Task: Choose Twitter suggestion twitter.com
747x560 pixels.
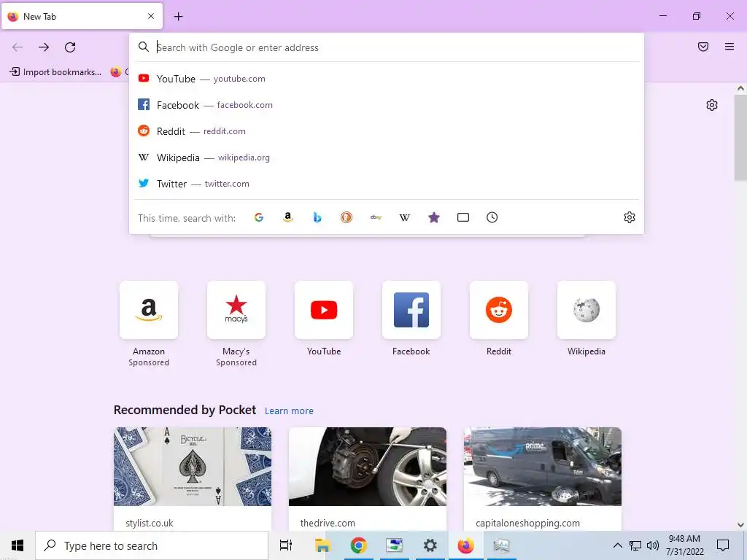Action: (387, 183)
